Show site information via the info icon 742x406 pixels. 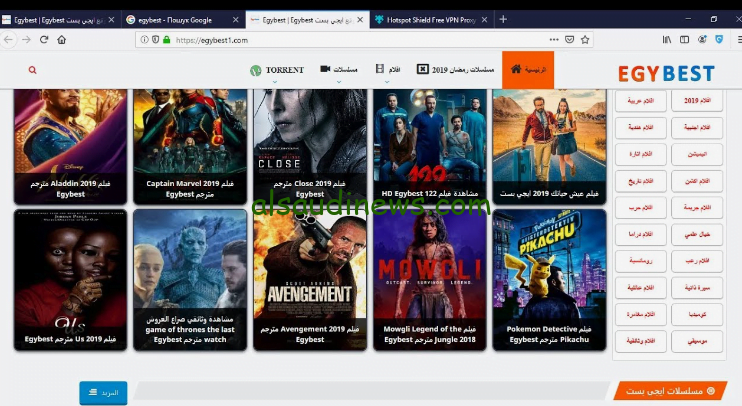pyautogui.click(x=144, y=40)
